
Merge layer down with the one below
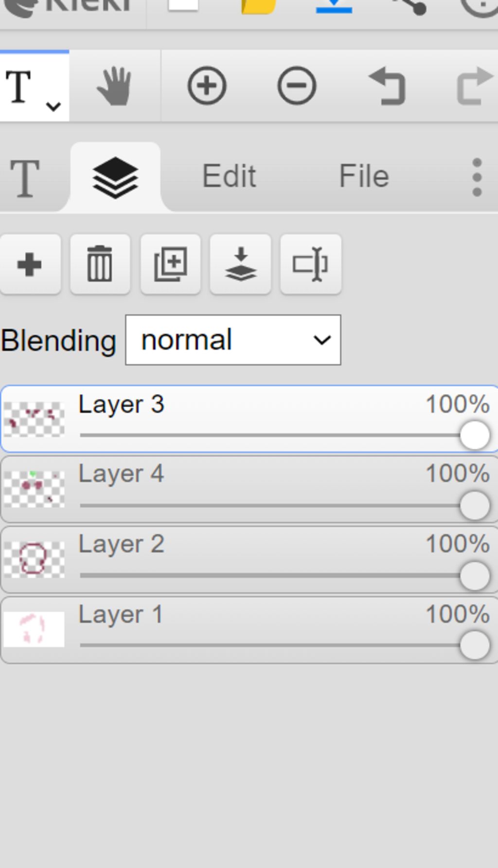point(240,264)
